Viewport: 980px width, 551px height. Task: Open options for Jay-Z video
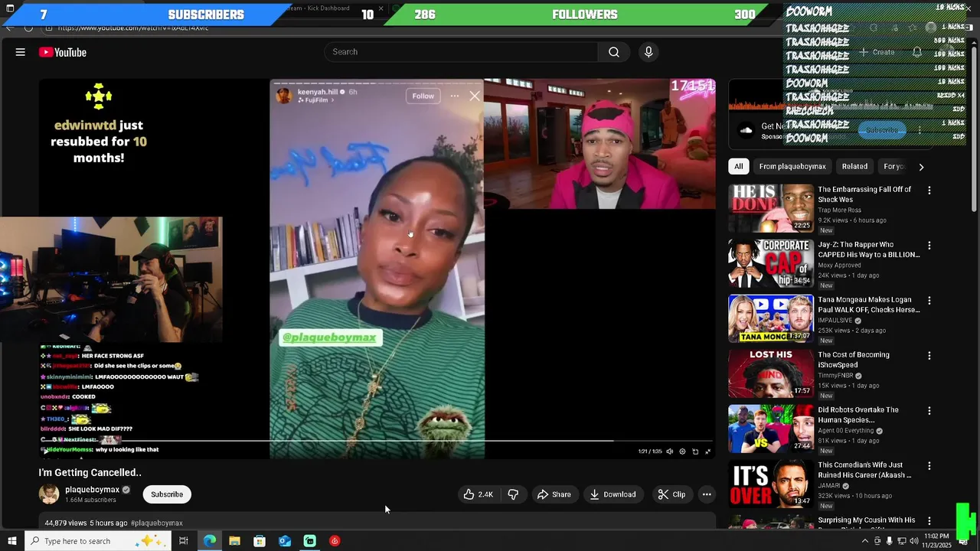(929, 246)
